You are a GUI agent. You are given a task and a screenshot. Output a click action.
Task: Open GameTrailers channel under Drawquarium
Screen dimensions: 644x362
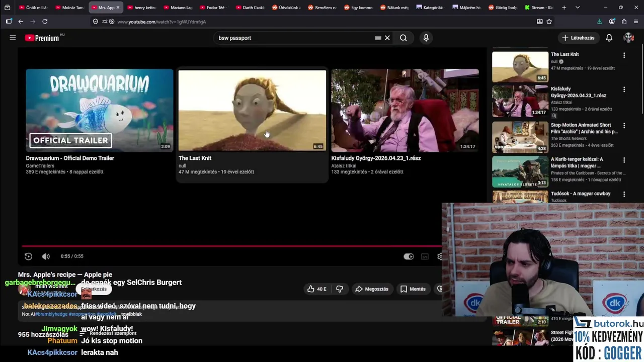click(40, 165)
